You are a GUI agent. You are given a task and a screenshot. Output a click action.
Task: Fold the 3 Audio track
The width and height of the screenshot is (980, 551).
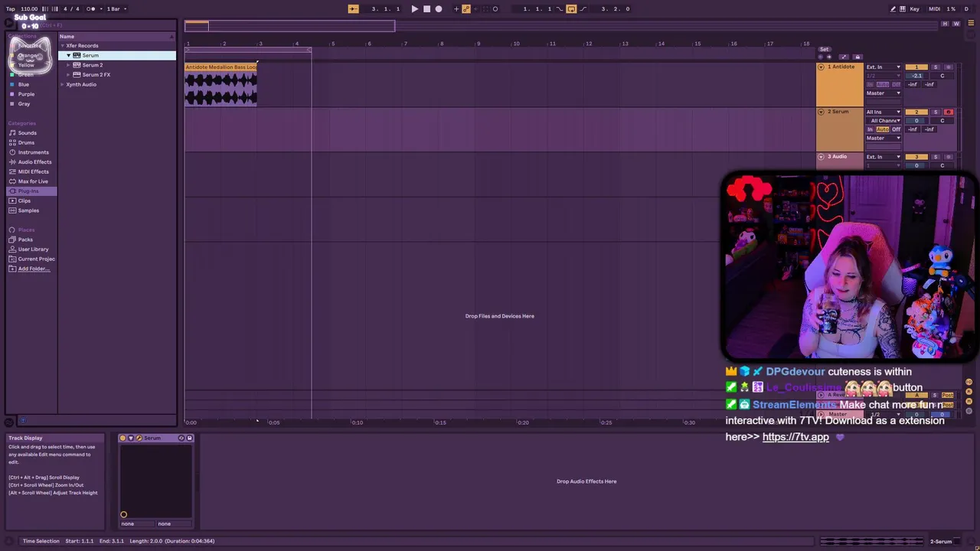pos(822,157)
